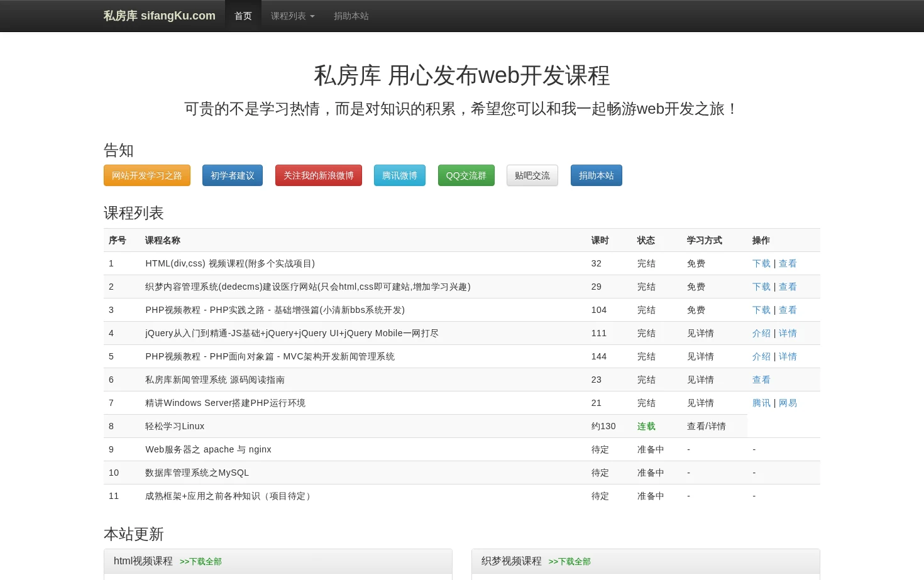Click the 腾讯微博 button
Viewport: 924px width, 580px height.
tap(400, 175)
